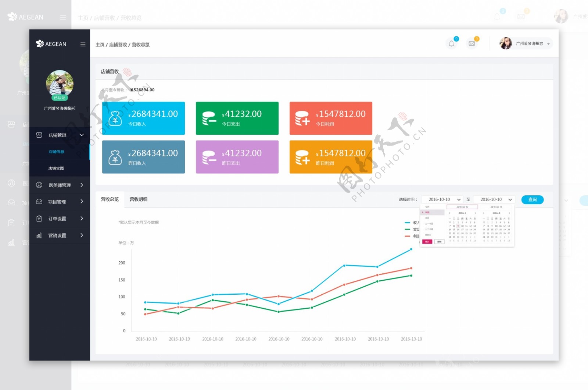
Task: Go to previous month in right calendar
Action: [483, 213]
